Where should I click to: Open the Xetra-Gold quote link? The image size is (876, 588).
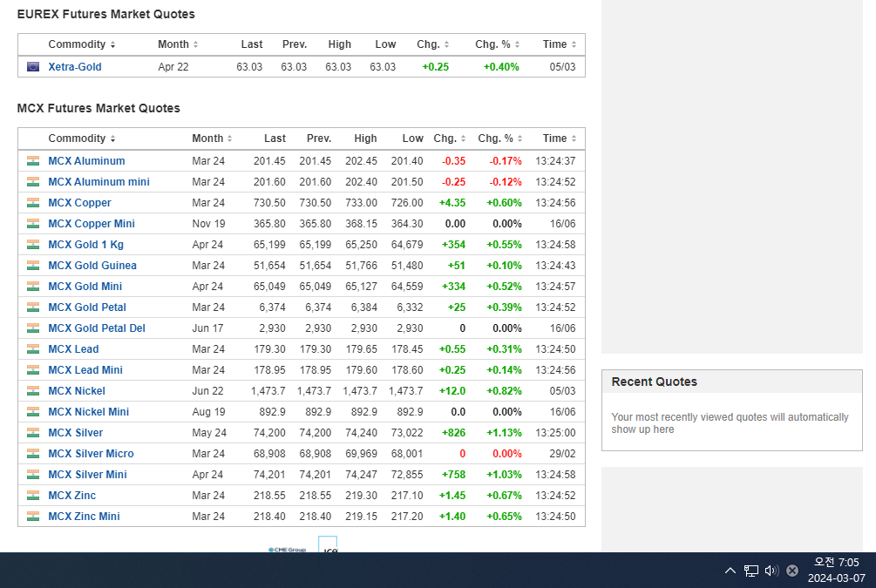(x=75, y=66)
